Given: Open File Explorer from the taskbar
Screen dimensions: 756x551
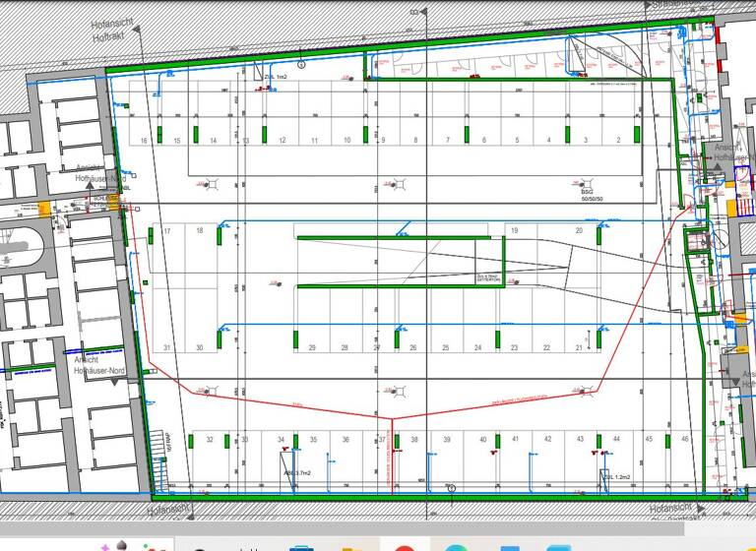Looking at the screenshot, I should [x=352, y=545].
